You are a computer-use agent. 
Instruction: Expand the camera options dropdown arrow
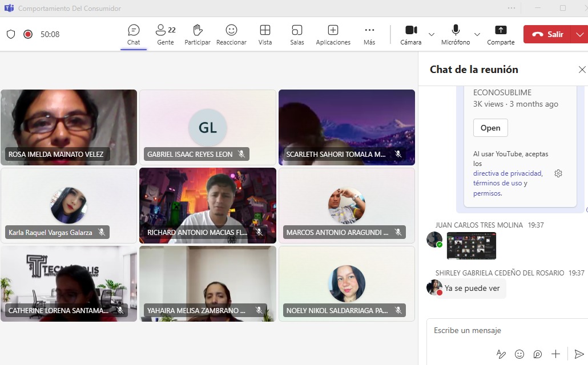(x=432, y=34)
